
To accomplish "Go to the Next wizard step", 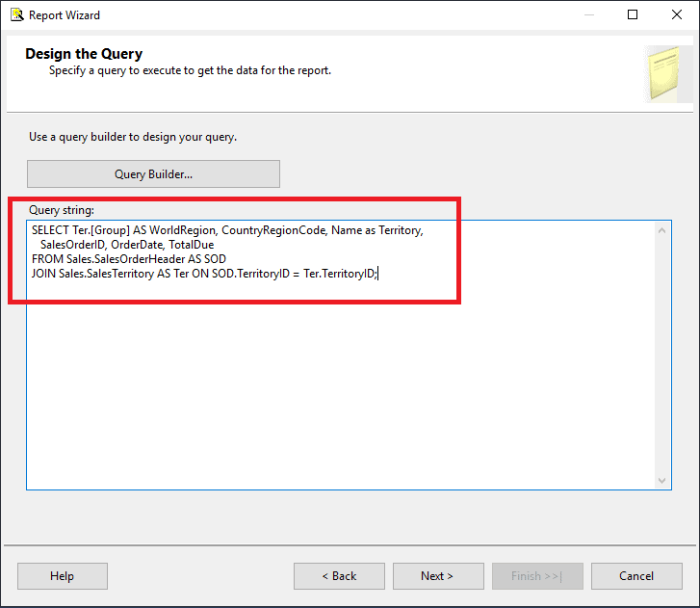I will (438, 576).
